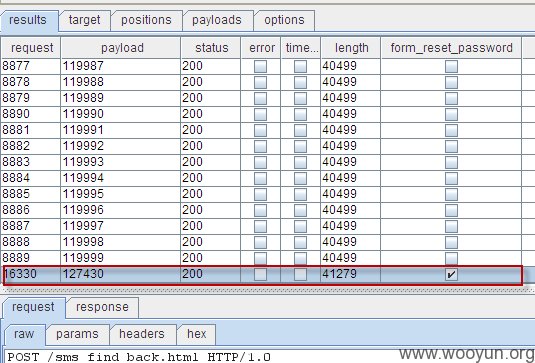
Task: Toggle timeout checkbox for payload 119988
Action: [300, 82]
